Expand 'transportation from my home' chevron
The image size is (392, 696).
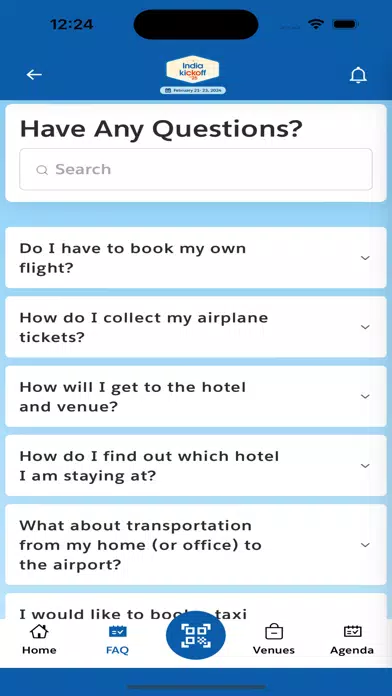(365, 545)
